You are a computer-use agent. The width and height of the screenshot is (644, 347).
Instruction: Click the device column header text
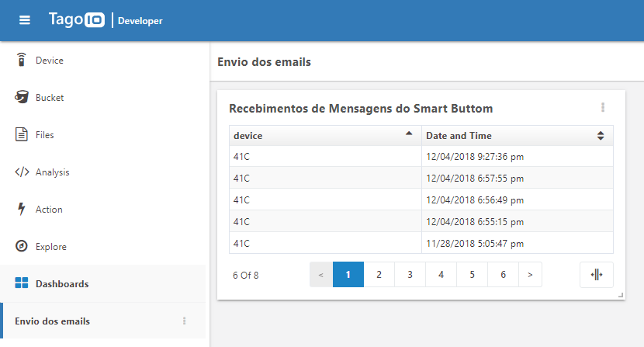248,136
